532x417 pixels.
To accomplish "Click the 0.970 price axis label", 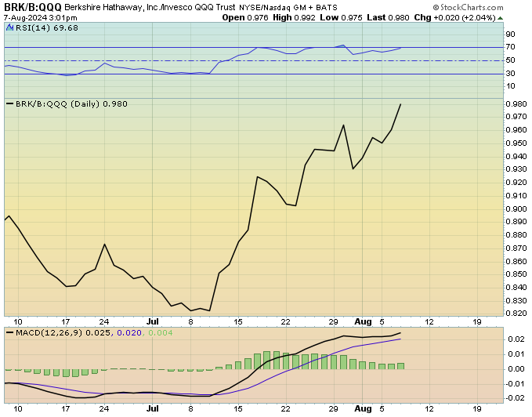I will (x=516, y=117).
